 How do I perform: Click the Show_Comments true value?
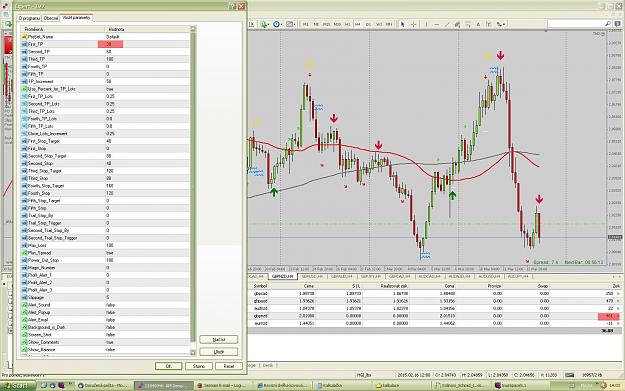click(x=110, y=342)
